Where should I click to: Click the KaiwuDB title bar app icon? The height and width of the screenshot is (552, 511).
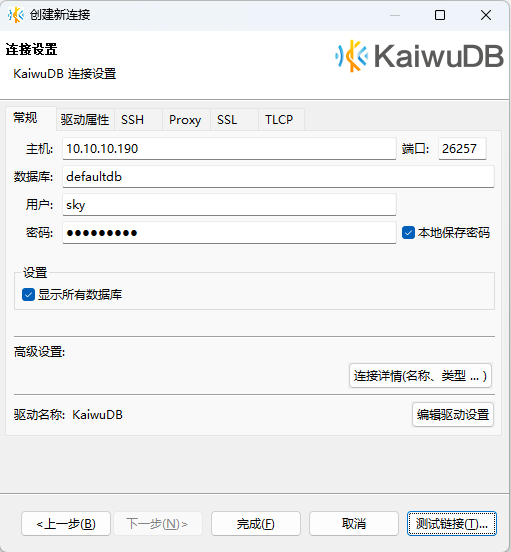[16, 15]
